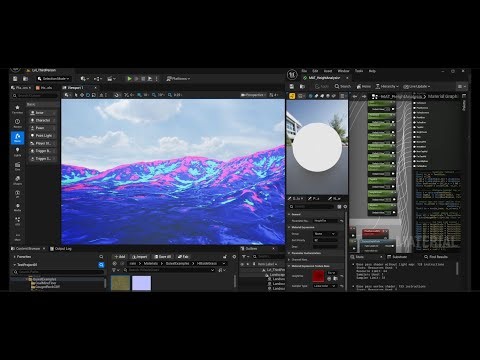Open Fab from Content Browser
Viewport: 480px width, 360px height.
click(183, 257)
